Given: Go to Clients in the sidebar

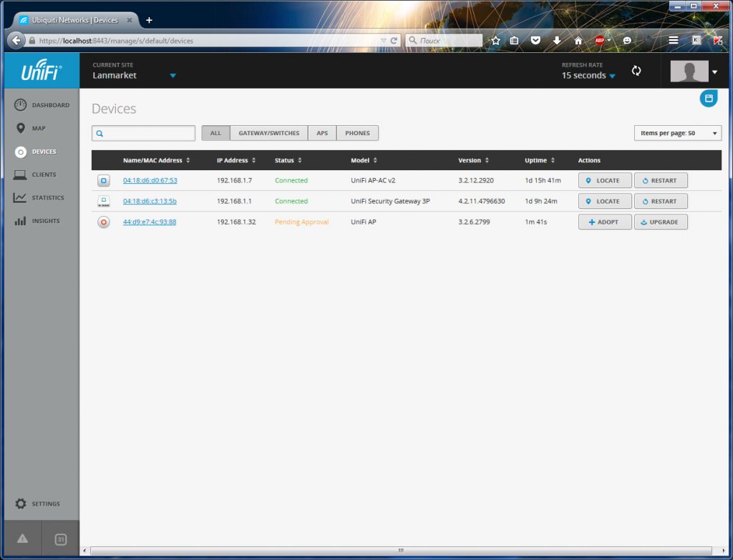Looking at the screenshot, I should pos(21,175).
